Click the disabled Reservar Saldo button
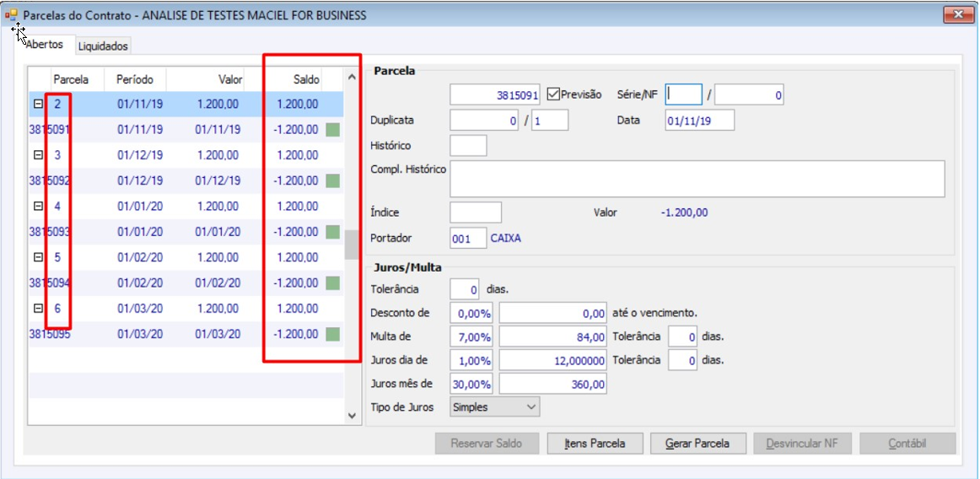 [487, 444]
